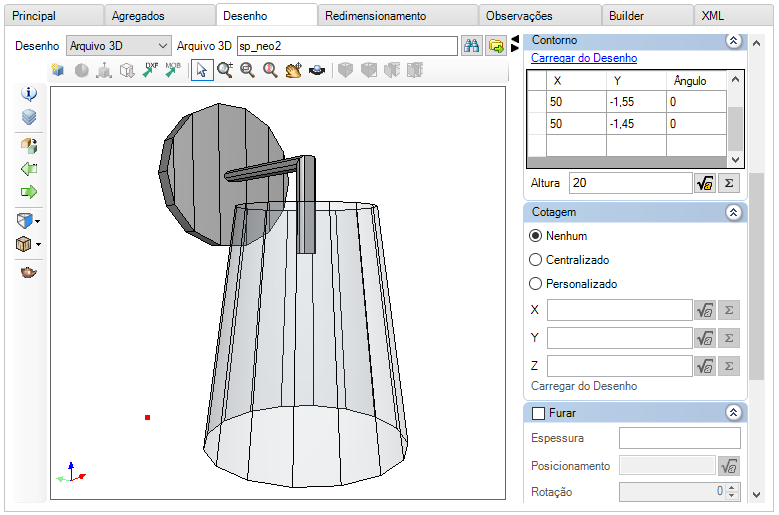The image size is (779, 515).
Task: Collapse the Contorno section
Action: [733, 41]
